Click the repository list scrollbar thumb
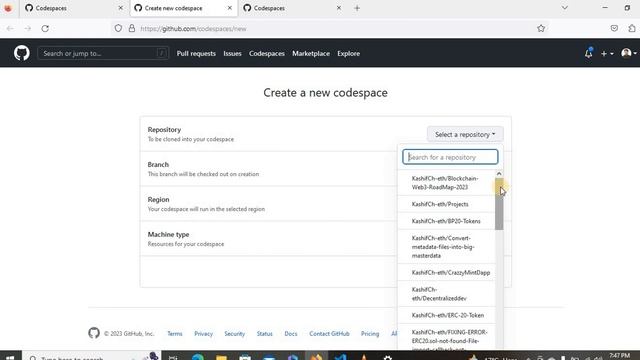The width and height of the screenshot is (640, 360). tap(499, 204)
